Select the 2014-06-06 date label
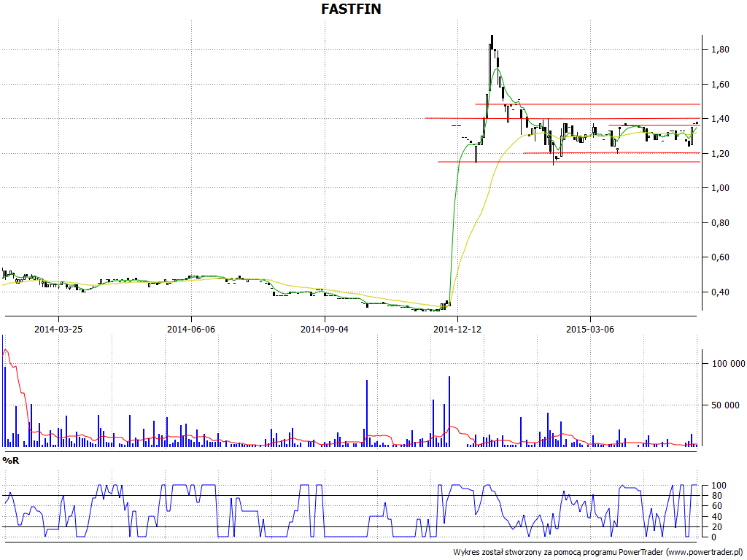 pyautogui.click(x=191, y=329)
